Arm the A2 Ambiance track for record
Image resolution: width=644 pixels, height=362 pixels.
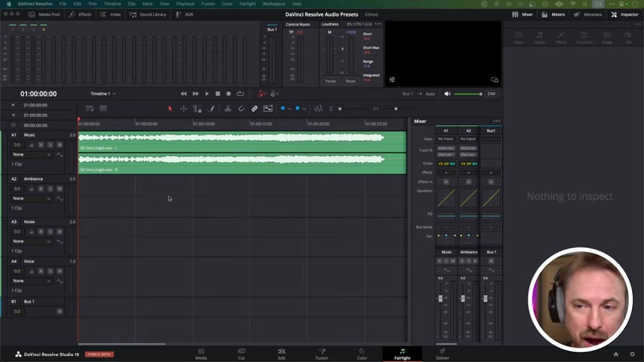point(41,189)
